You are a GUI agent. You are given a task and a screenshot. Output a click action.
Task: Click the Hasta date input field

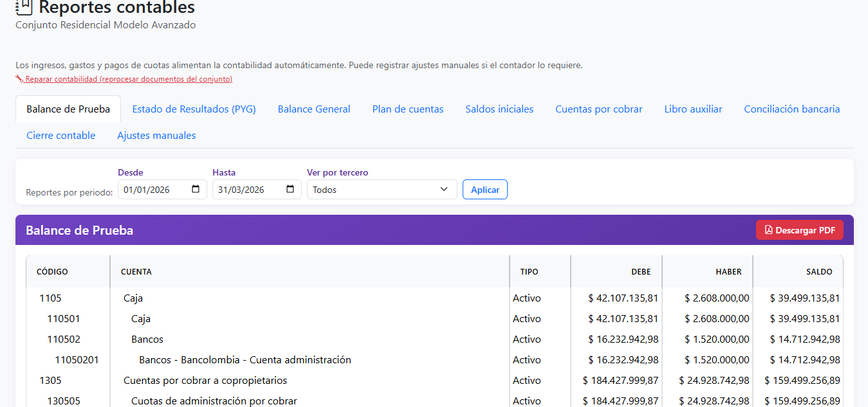pos(257,190)
